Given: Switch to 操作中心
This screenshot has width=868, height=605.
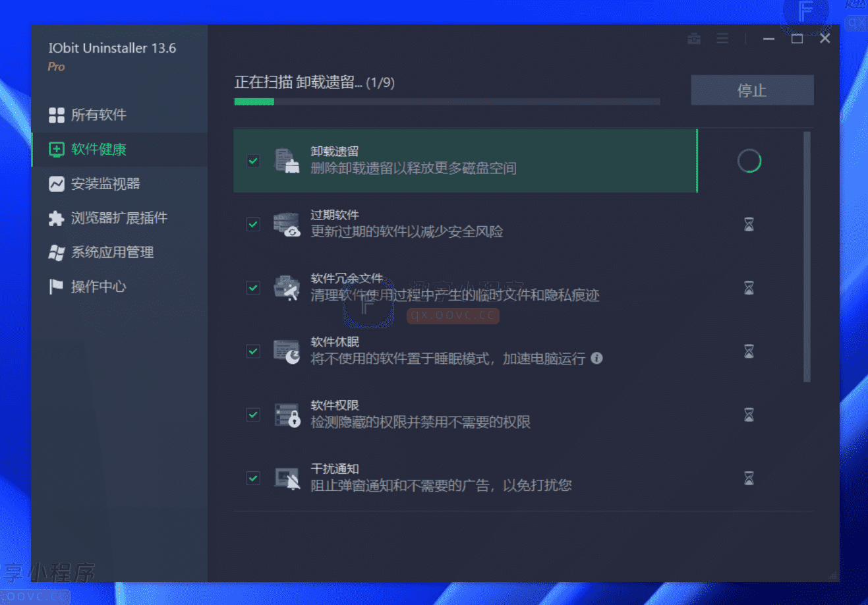Looking at the screenshot, I should (119, 287).
